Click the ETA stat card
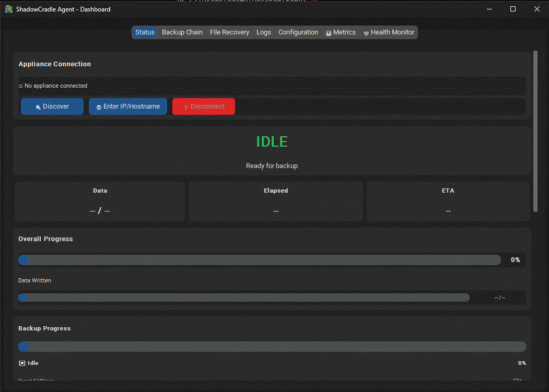 click(448, 201)
